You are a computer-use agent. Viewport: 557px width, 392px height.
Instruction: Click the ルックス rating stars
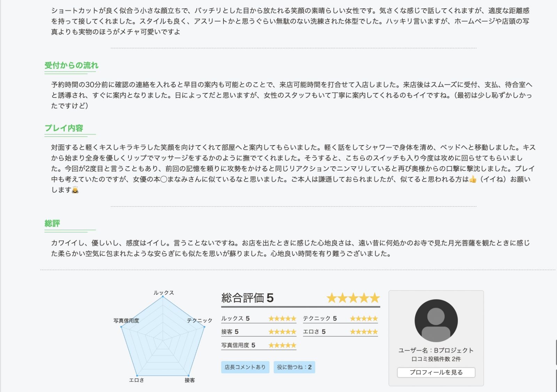point(282,319)
